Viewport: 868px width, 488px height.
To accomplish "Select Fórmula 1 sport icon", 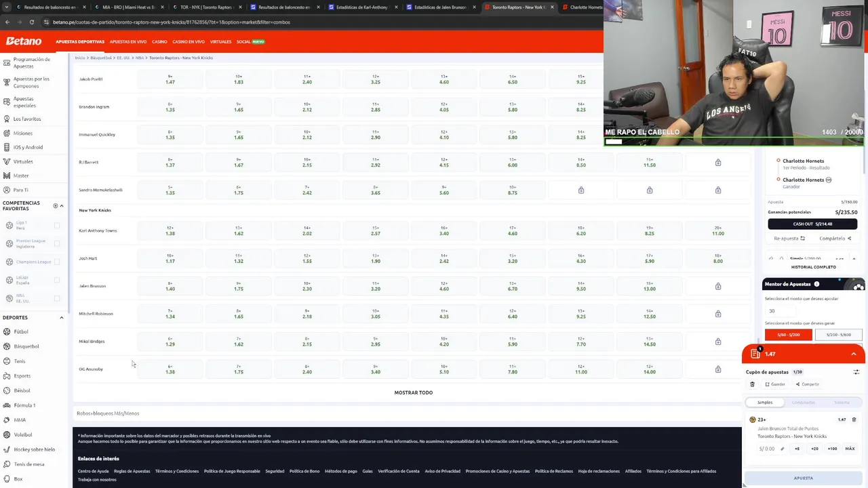I will 7,405.
